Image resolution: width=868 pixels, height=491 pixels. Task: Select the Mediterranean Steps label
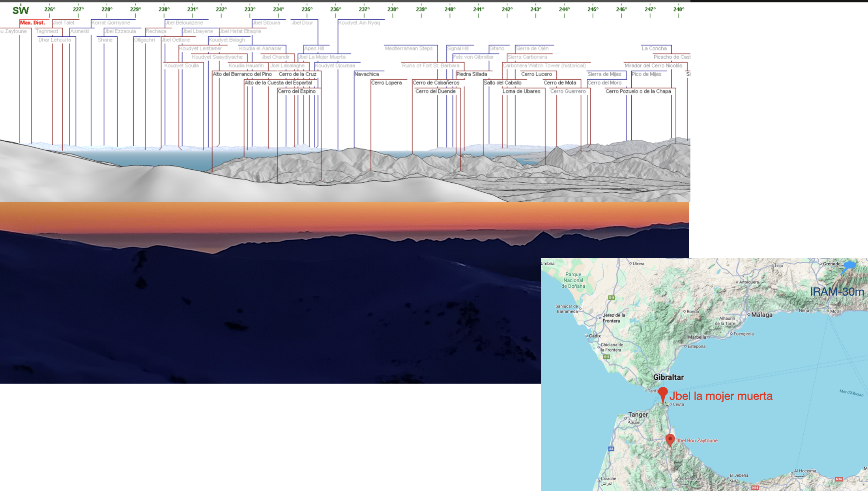click(409, 48)
